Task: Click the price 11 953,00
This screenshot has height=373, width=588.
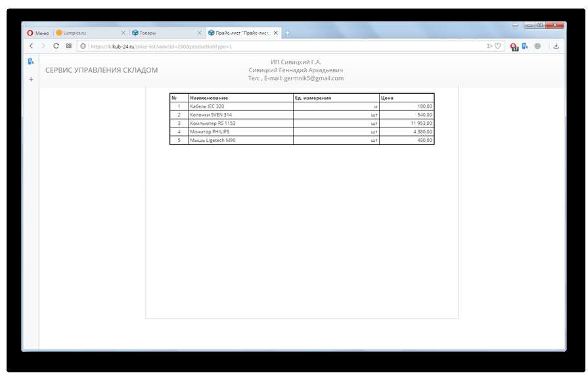Action: 421,123
